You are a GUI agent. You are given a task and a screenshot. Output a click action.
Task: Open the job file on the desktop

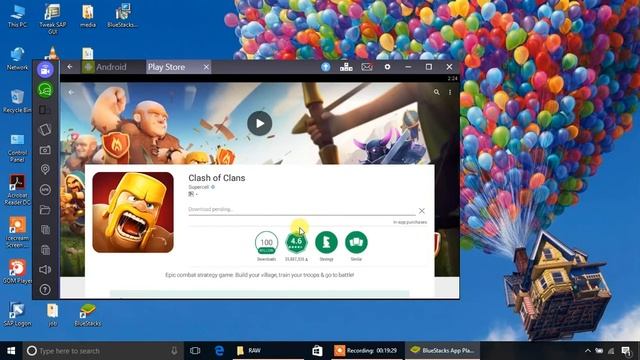click(53, 315)
